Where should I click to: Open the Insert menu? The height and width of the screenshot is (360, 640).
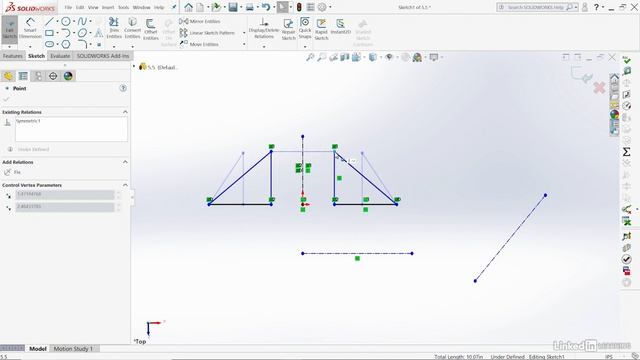pyautogui.click(x=108, y=7)
